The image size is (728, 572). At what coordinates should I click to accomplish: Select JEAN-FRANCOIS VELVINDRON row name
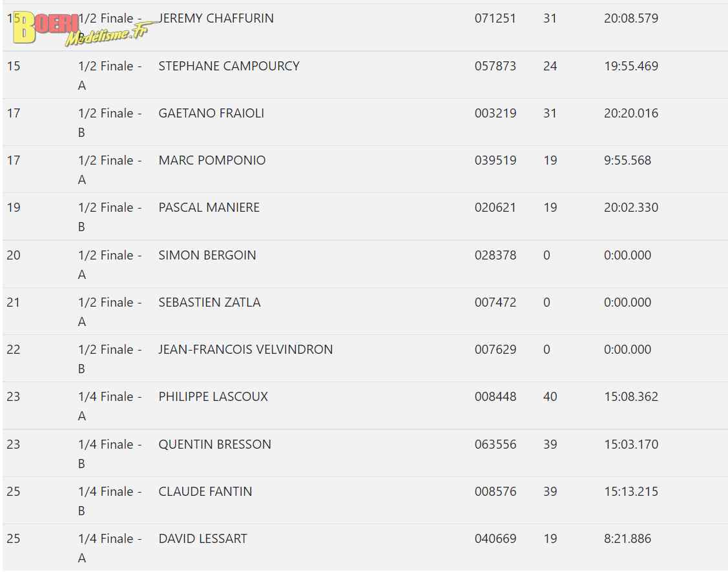245,349
